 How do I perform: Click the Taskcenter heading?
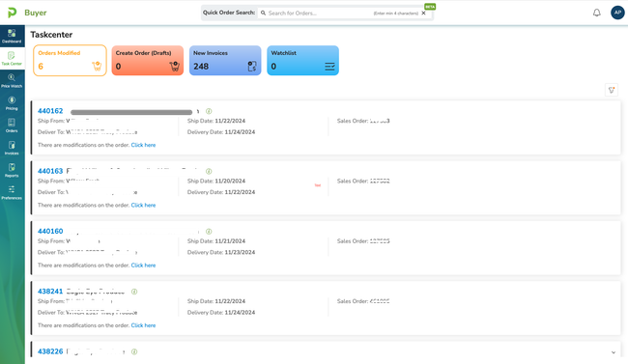tap(51, 35)
